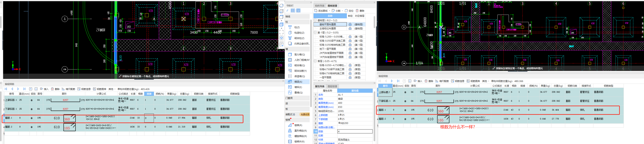Toggle lock for 2#汽车坡道底板平面图

click(x=350, y=53)
